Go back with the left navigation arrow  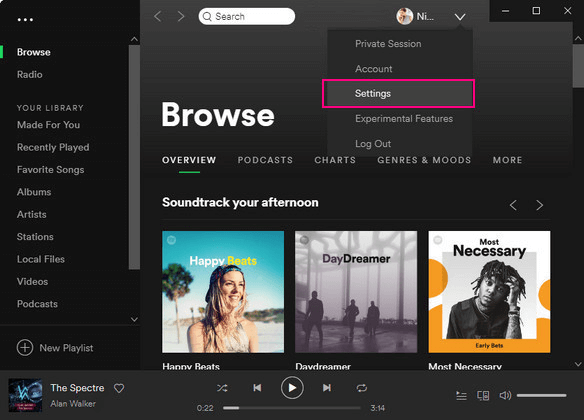(158, 16)
